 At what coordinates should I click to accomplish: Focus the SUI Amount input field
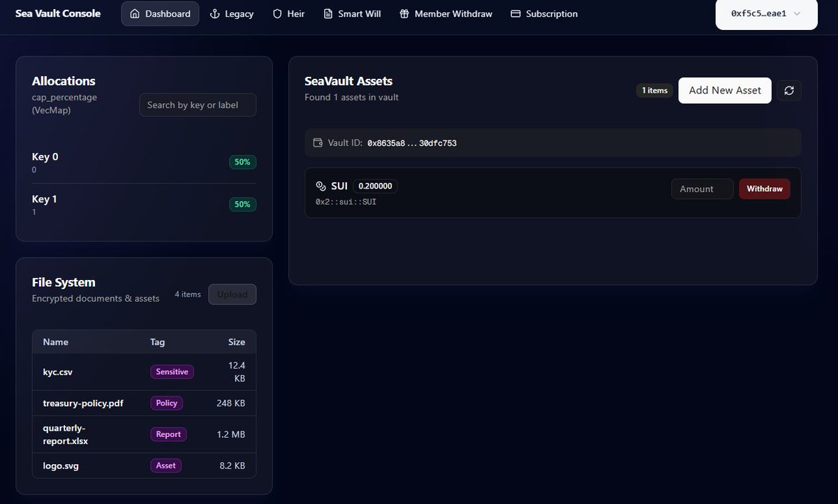(x=702, y=188)
